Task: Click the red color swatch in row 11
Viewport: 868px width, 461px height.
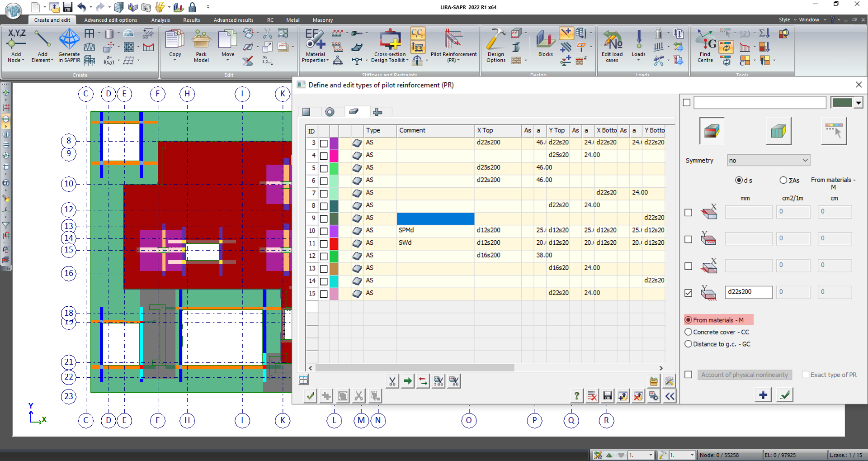Action: point(334,243)
